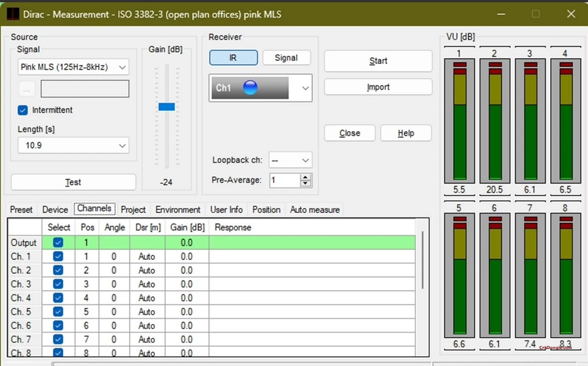588x366 pixels.
Task: Click the Test button
Action: [x=73, y=182]
